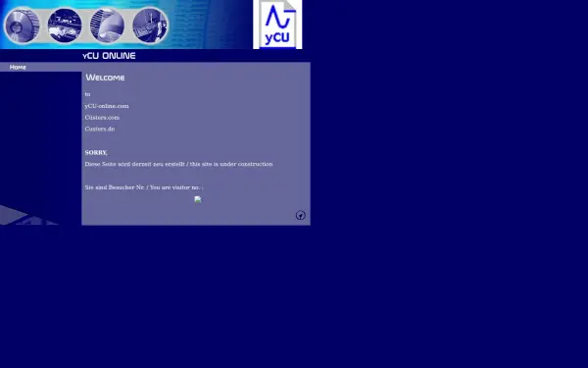Click the Custers.de text
The height and width of the screenshot is (368, 588).
pyautogui.click(x=100, y=129)
